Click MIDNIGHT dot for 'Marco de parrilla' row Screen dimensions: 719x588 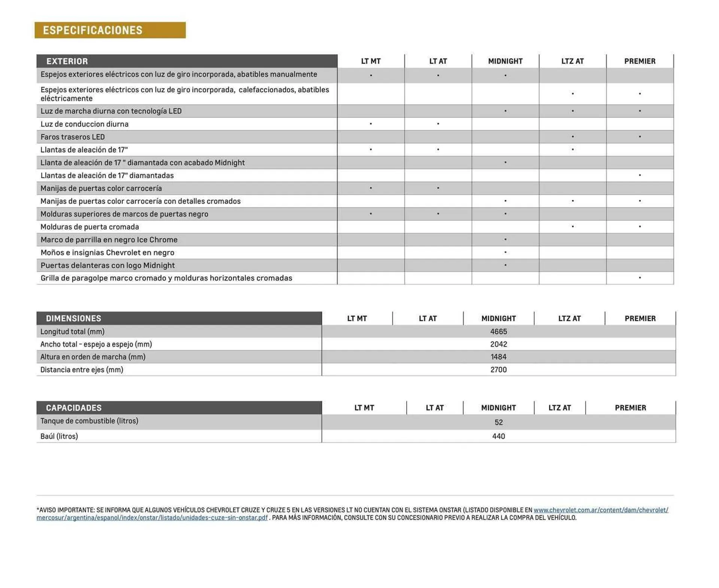505,239
